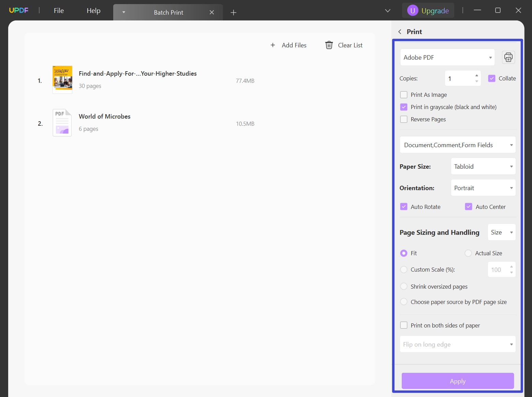Click the plus icon to Add Files
Viewport: 532px width, 397px height.
pyautogui.click(x=273, y=45)
